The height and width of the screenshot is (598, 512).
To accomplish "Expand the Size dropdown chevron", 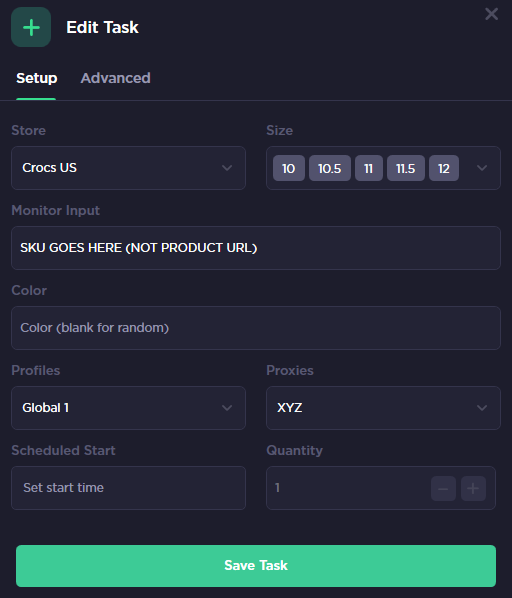I will [482, 168].
